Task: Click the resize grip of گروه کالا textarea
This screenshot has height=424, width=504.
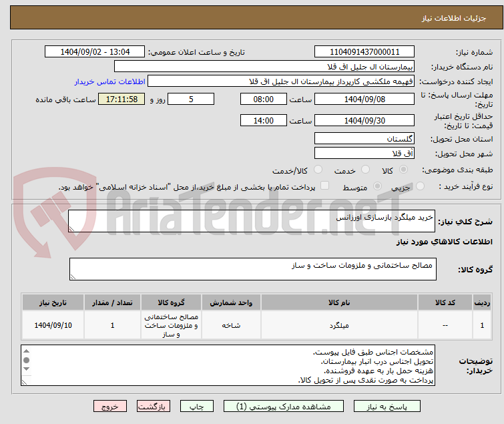Action: tap(73, 276)
